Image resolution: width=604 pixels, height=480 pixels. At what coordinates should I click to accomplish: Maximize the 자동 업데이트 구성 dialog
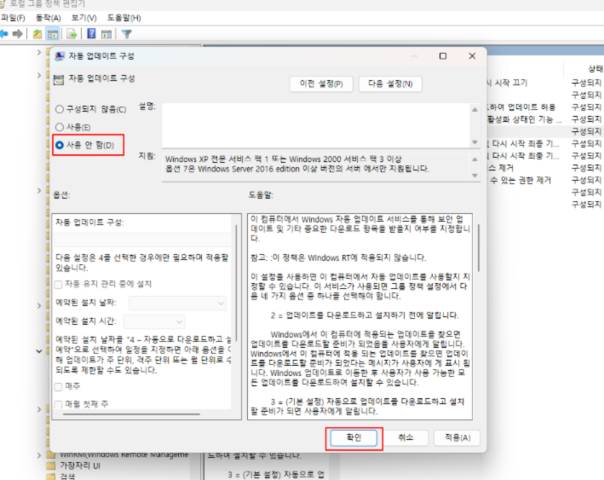[x=443, y=56]
